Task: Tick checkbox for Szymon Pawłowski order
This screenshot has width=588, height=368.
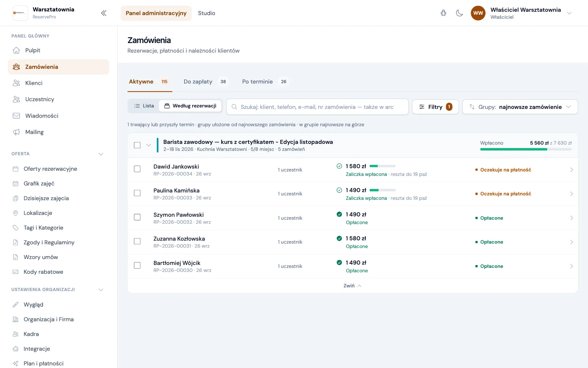Action: pyautogui.click(x=137, y=217)
